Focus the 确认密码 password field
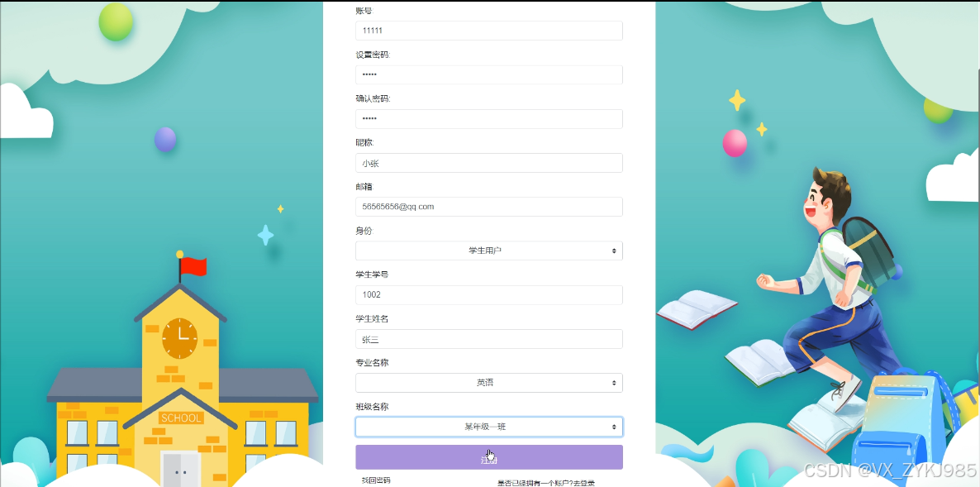 click(488, 119)
